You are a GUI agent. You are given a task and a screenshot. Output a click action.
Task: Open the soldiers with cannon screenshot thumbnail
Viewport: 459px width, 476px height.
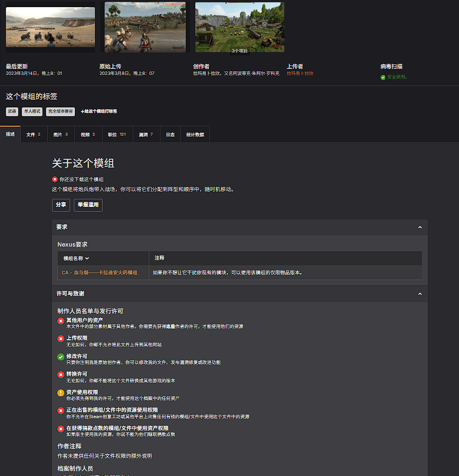point(145,27)
